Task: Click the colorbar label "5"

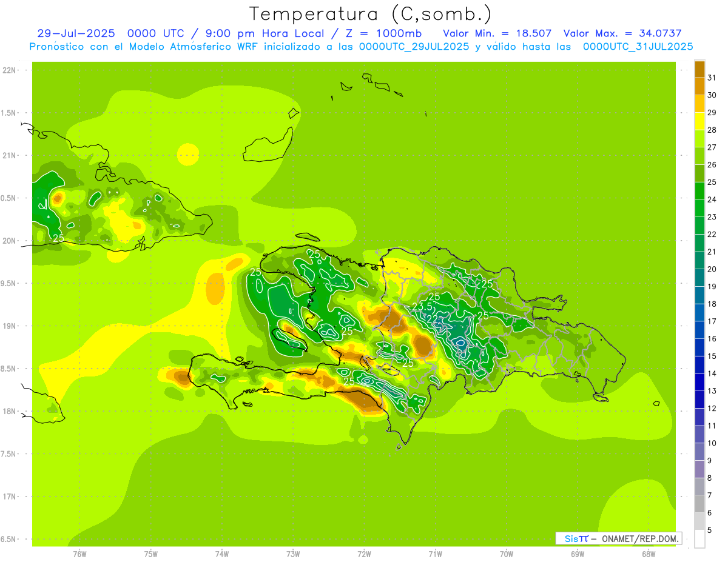Action: (x=709, y=530)
